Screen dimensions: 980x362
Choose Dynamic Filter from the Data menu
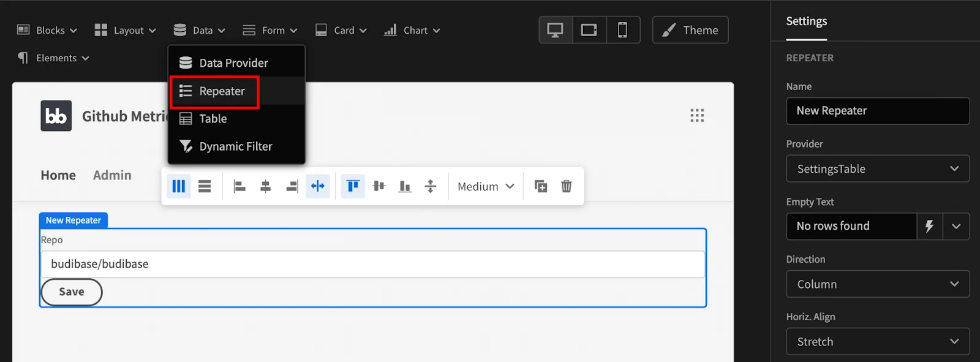pos(236,146)
